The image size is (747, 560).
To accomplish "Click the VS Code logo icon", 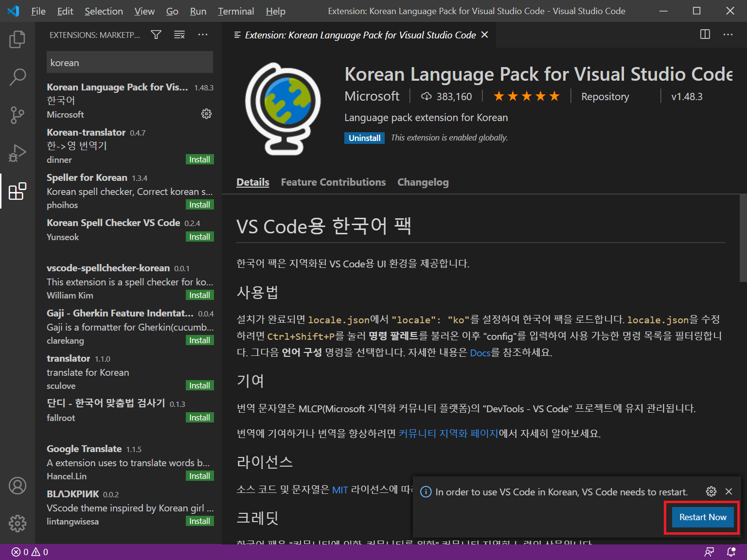I will (x=13, y=11).
